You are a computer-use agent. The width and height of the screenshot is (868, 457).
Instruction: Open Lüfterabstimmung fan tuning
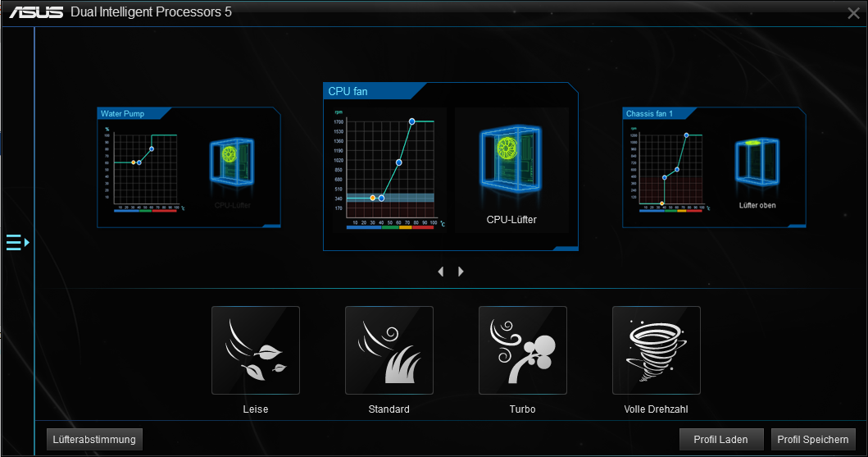[x=94, y=439]
